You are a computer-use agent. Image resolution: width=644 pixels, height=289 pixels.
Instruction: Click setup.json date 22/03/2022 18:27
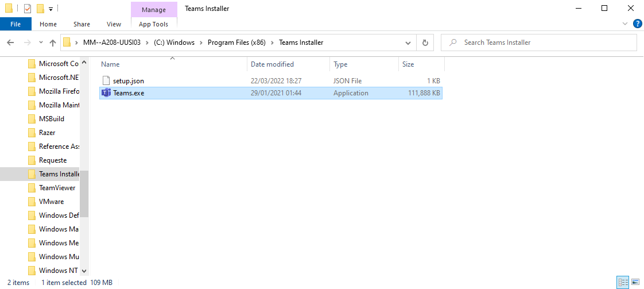[x=276, y=81]
